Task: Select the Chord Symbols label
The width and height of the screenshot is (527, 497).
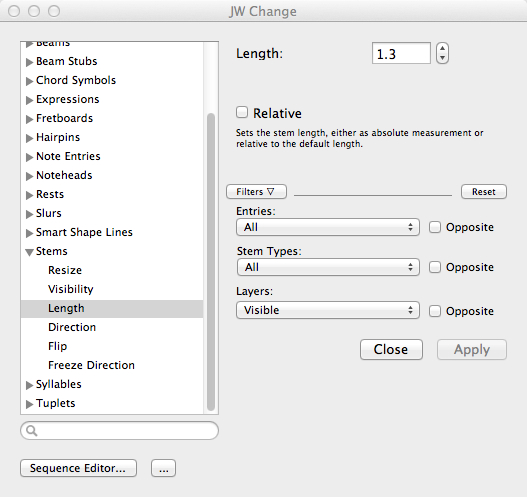Action: [x=76, y=80]
